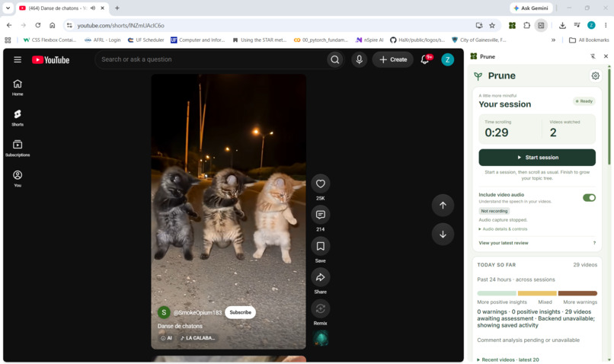
Task: Open the YouTube hamburger guide menu
Action: [x=18, y=59]
